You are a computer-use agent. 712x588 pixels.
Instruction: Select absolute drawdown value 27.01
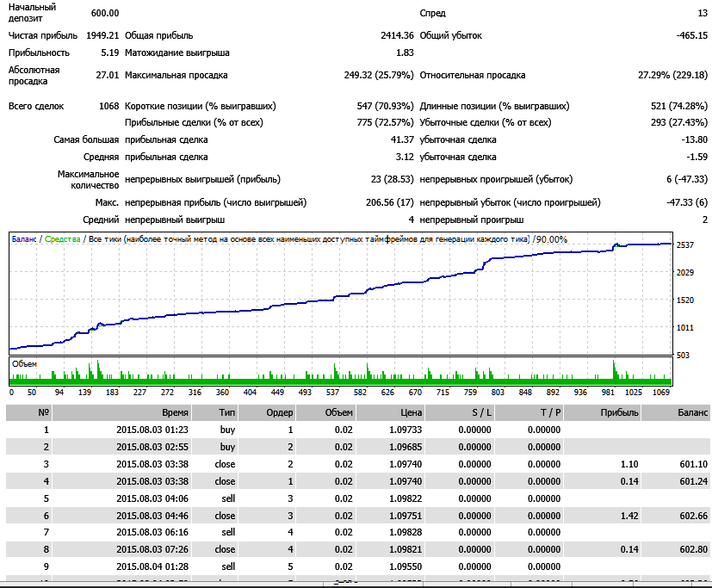107,75
